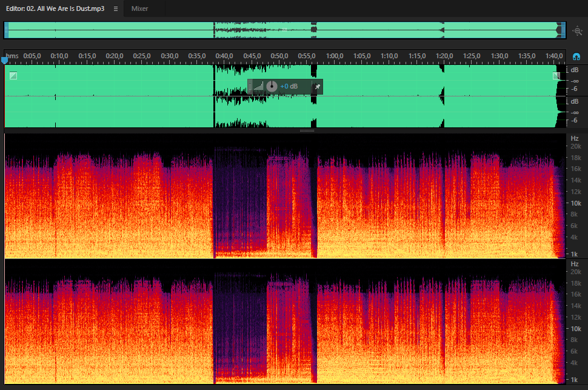The width and height of the screenshot is (588, 390).
Task: Click -6 on the lower channel amplitude scale
Action: (574, 121)
